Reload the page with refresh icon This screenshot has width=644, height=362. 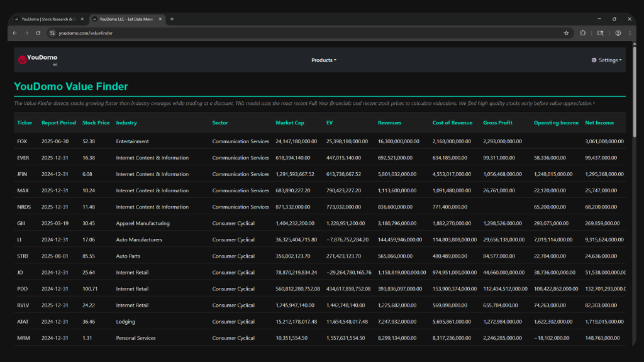click(x=38, y=33)
